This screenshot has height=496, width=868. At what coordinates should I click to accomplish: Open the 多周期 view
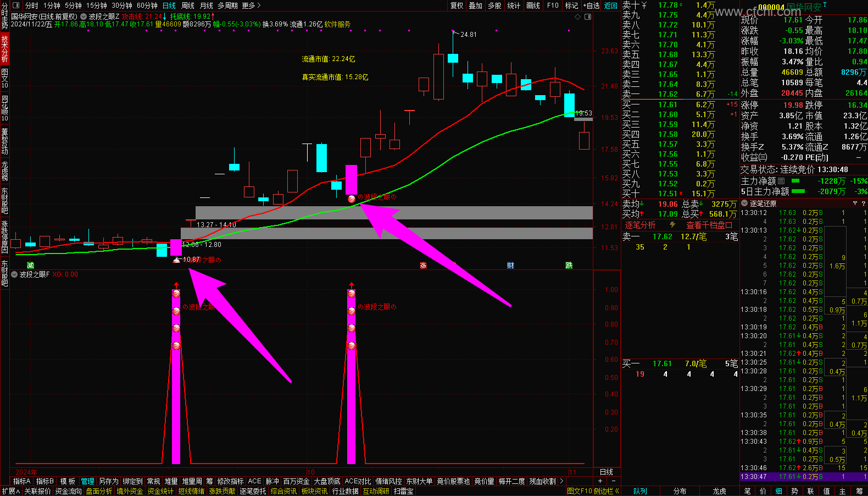click(228, 5)
